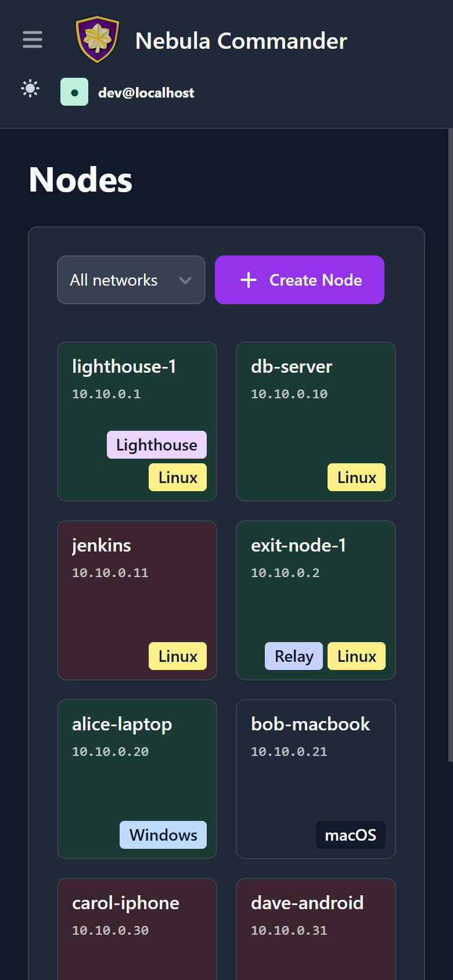Screen dimensions: 453x980
Task: Open the dave-android node card
Action: click(x=316, y=929)
